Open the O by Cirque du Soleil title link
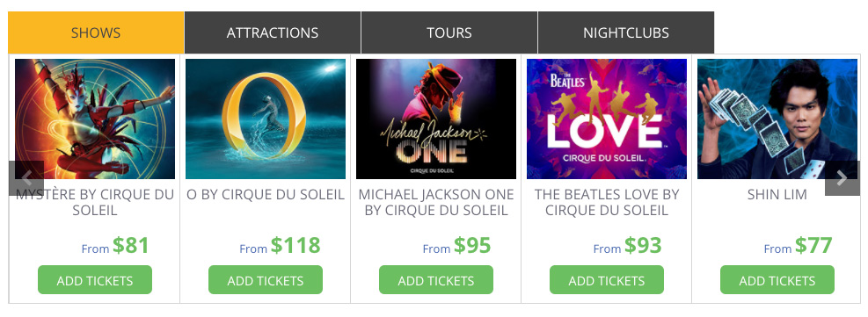This screenshot has height=317, width=868. (x=266, y=194)
